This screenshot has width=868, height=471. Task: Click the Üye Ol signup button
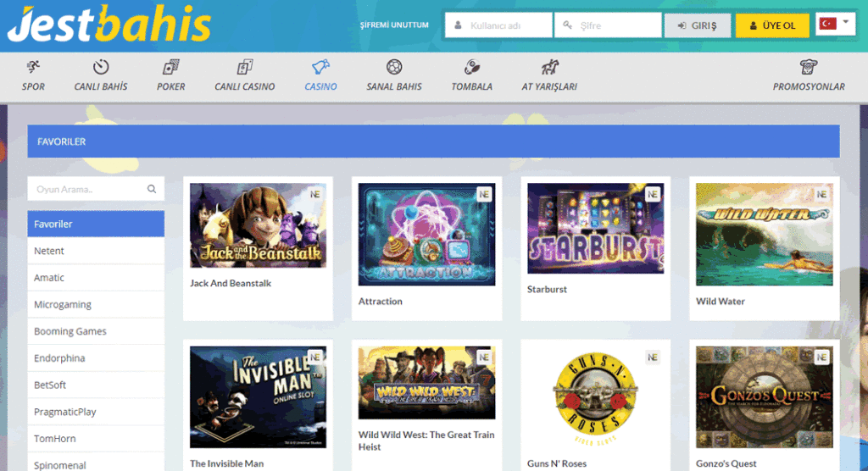(772, 25)
